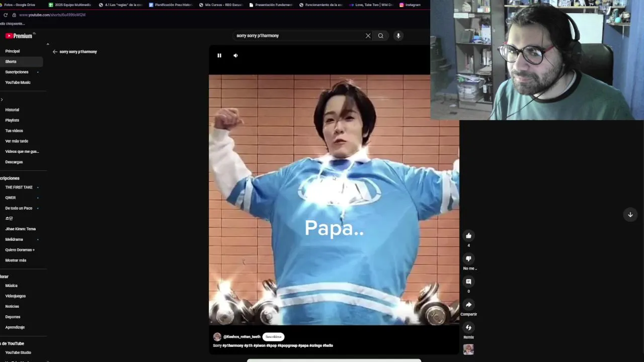
Task: Subscribe to Keehos_rotten_teeth channel
Action: 273,337
